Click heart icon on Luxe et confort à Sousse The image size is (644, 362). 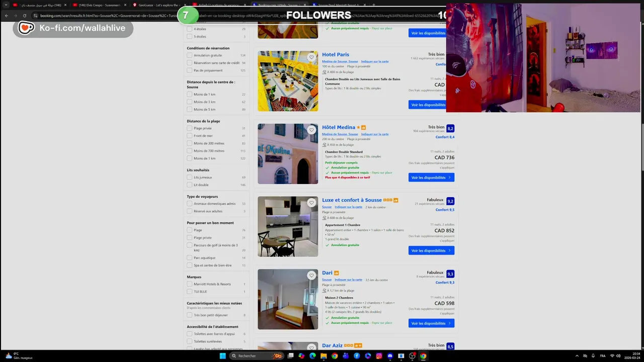pyautogui.click(x=311, y=203)
